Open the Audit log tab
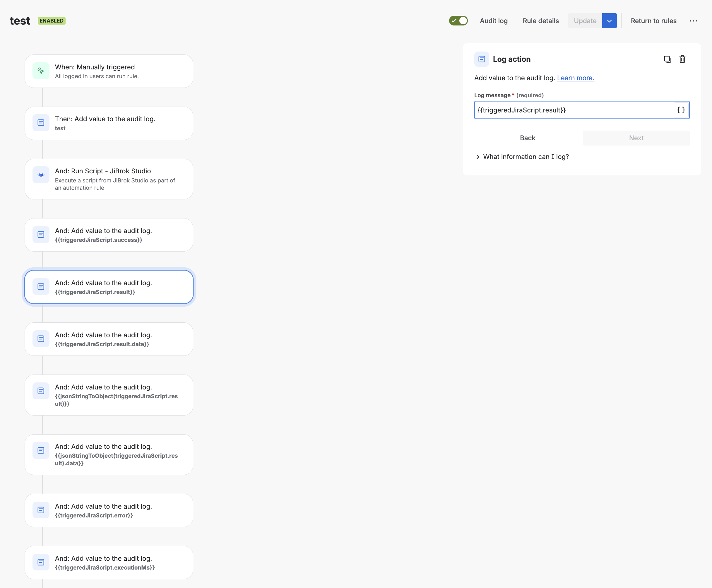 coord(494,21)
